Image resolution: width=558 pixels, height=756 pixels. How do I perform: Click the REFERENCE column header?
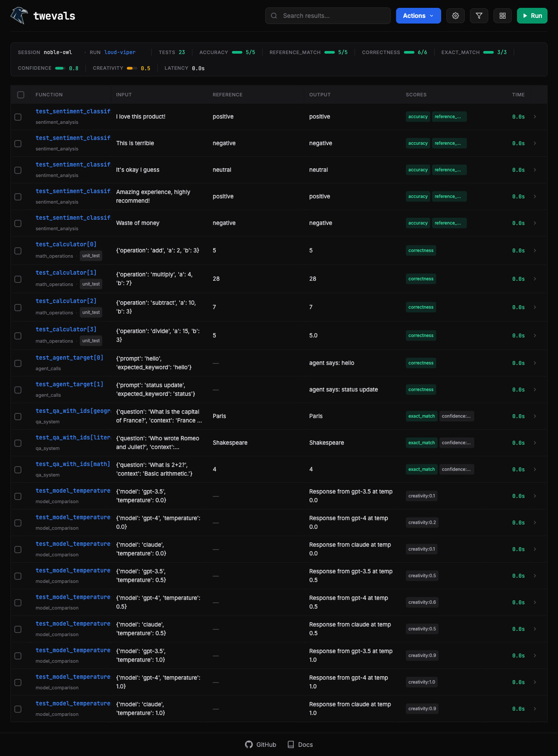(228, 95)
